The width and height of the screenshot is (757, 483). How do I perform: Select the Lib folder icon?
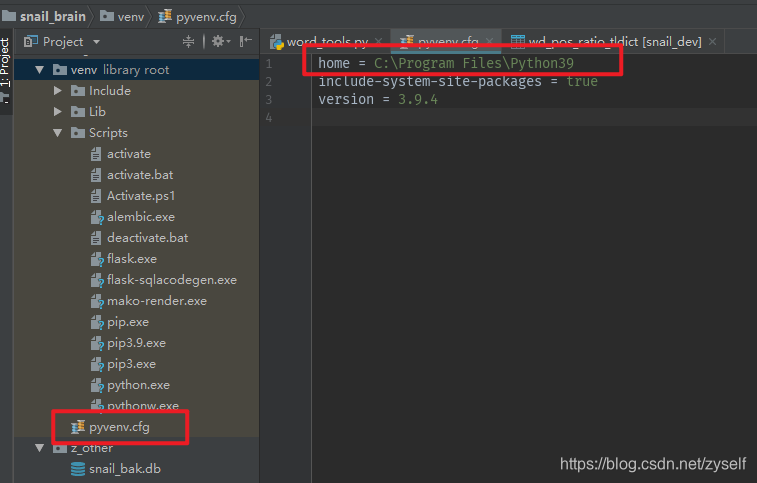[x=78, y=112]
